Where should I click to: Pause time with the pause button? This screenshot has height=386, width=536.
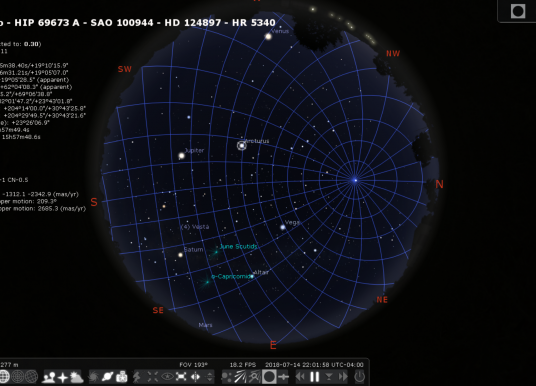click(314, 377)
